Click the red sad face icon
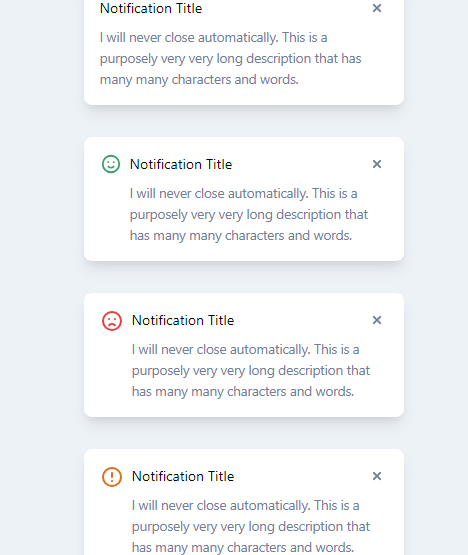The height and width of the screenshot is (555, 468). [x=112, y=321]
